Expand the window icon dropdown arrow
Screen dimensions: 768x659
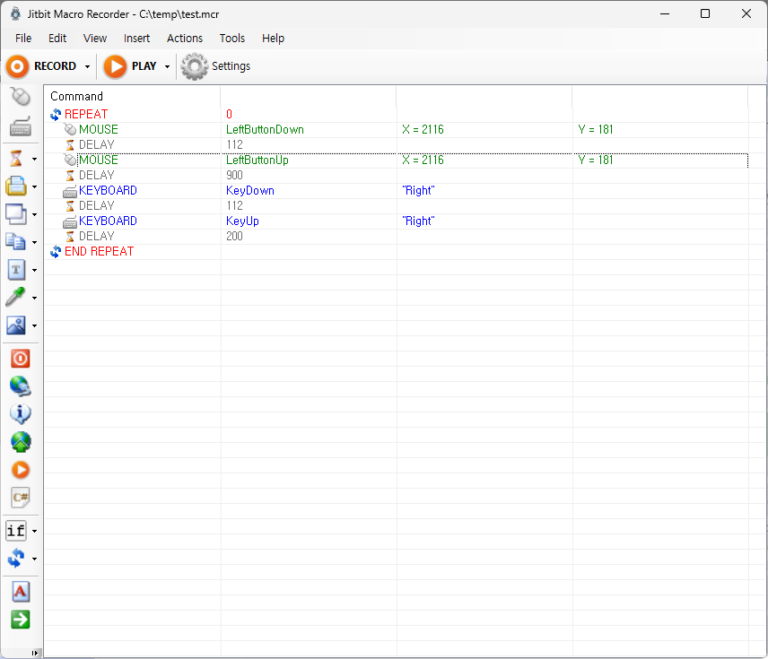34,215
